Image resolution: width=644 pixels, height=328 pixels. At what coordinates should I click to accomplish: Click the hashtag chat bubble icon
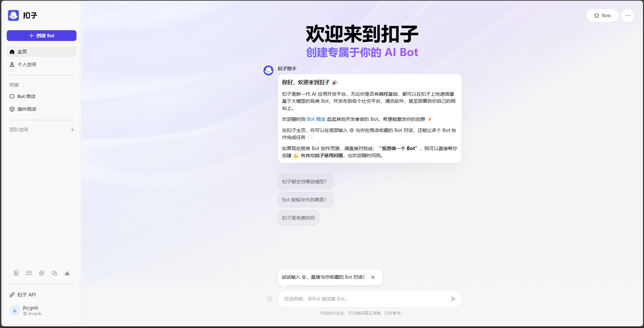[42, 273]
